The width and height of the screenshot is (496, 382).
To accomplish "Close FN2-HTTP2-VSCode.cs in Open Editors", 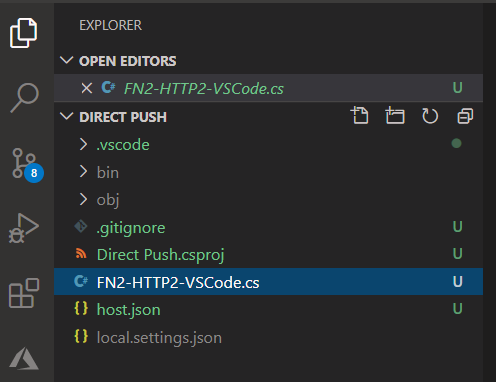I will click(x=87, y=88).
